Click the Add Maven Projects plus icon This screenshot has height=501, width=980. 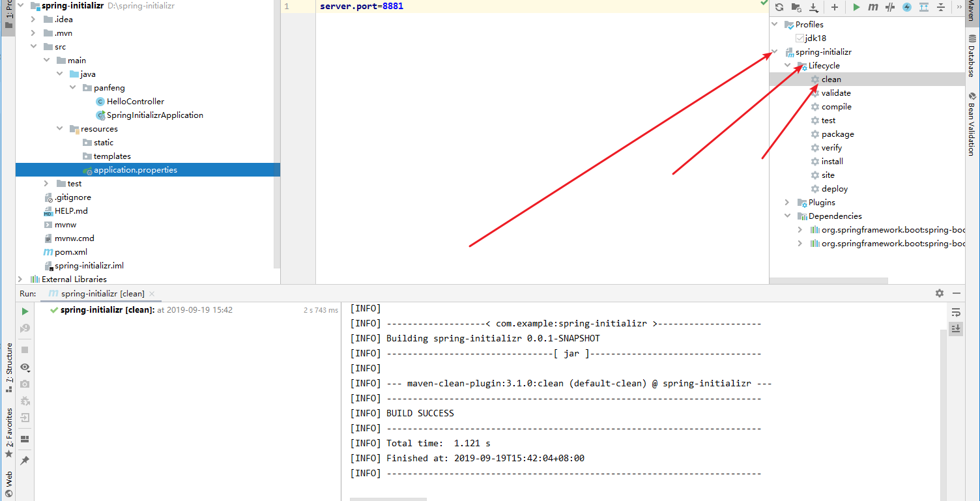835,7
